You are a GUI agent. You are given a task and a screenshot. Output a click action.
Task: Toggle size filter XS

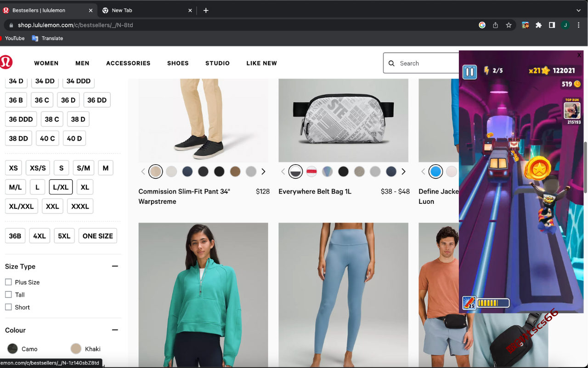tap(13, 168)
